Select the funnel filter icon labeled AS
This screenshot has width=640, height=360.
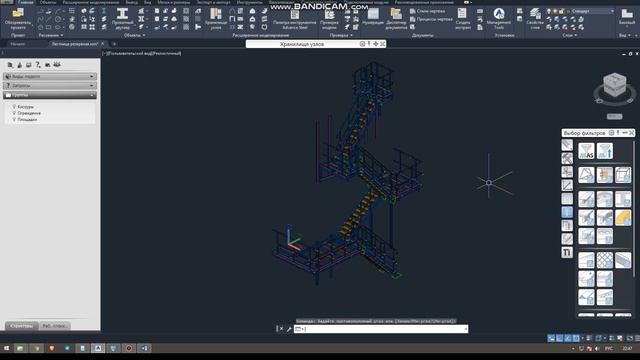586,151
